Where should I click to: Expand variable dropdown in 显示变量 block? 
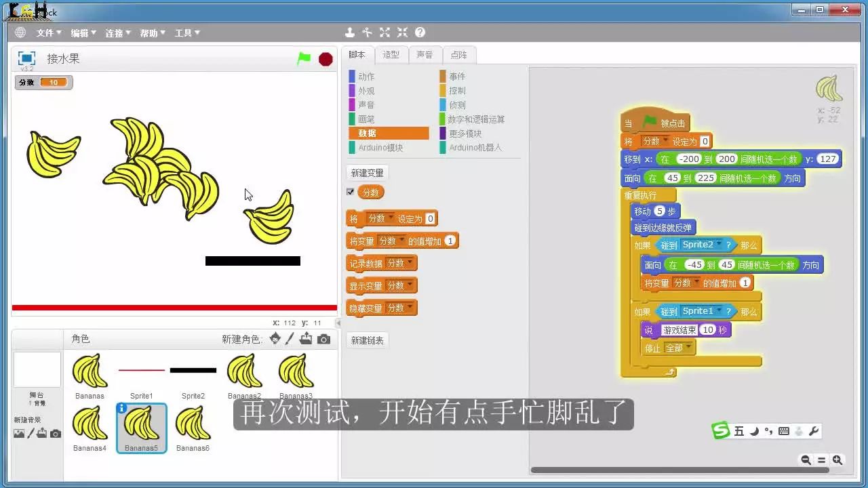tap(409, 285)
